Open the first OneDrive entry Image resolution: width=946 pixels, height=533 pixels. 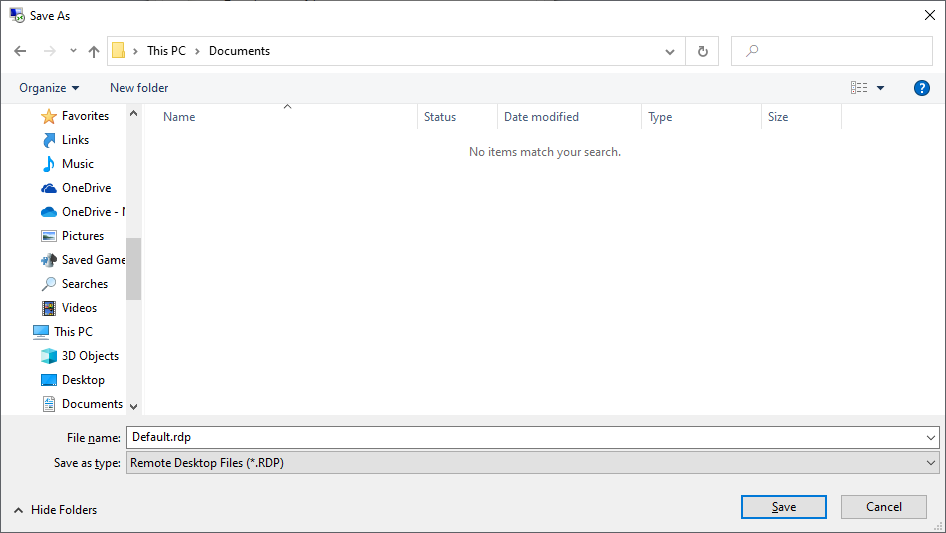(86, 188)
